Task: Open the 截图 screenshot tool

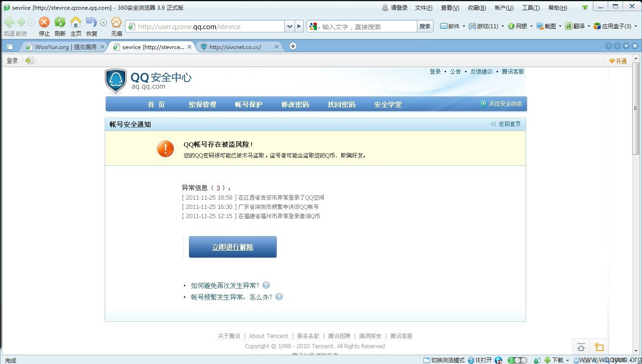Action: (546, 26)
